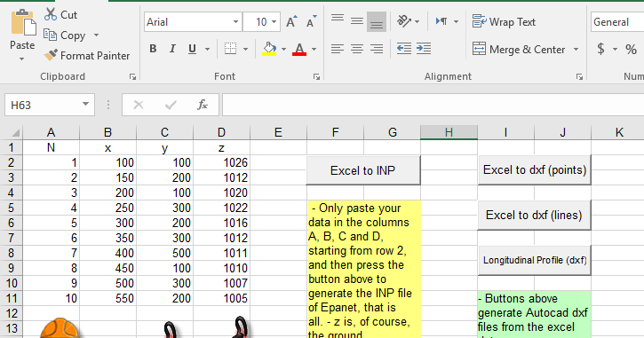Open the font size 10 dropdown
644x338 pixels.
tap(274, 22)
